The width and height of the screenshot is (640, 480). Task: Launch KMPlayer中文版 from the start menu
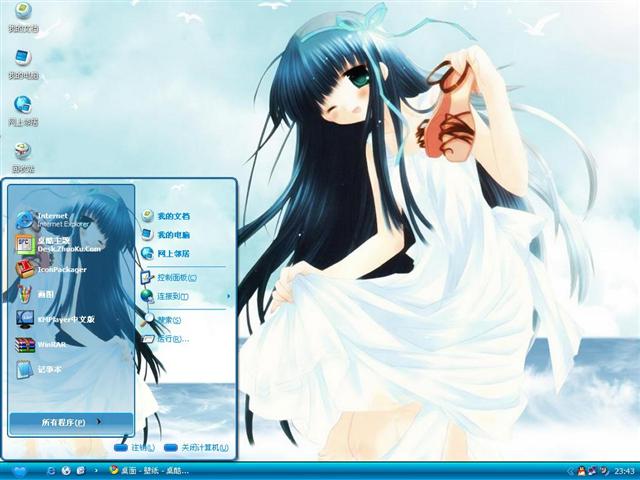(55, 319)
